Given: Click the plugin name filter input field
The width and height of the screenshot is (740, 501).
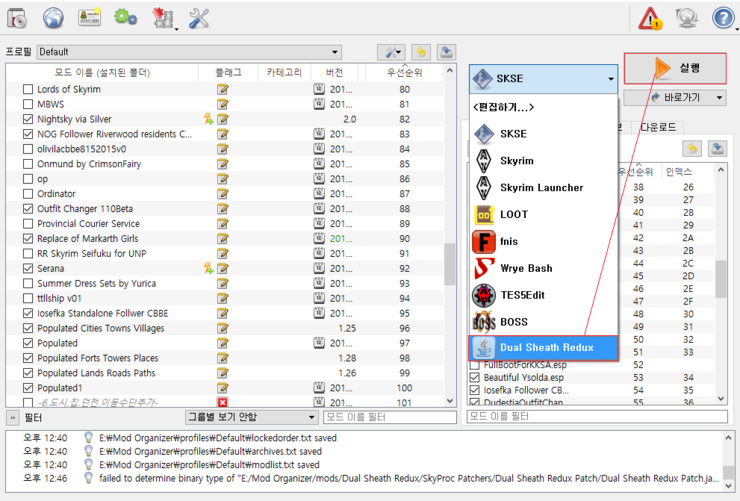Looking at the screenshot, I should [x=597, y=416].
